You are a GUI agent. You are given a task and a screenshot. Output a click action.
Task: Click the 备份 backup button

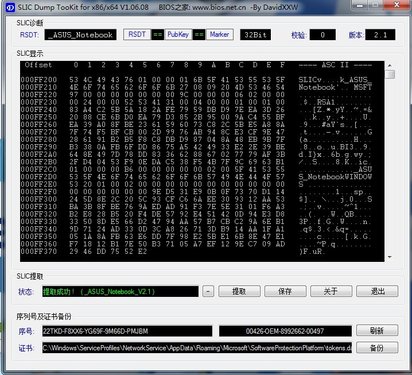(x=377, y=348)
